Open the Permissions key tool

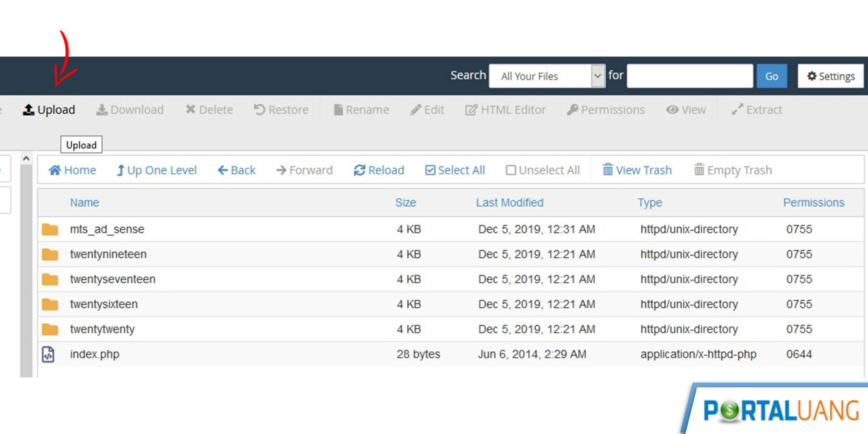(x=606, y=110)
